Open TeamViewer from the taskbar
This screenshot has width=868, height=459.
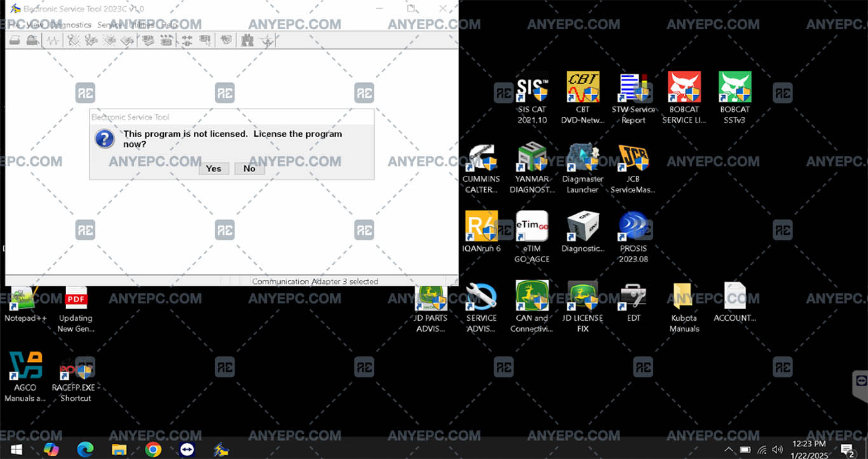[x=187, y=449]
